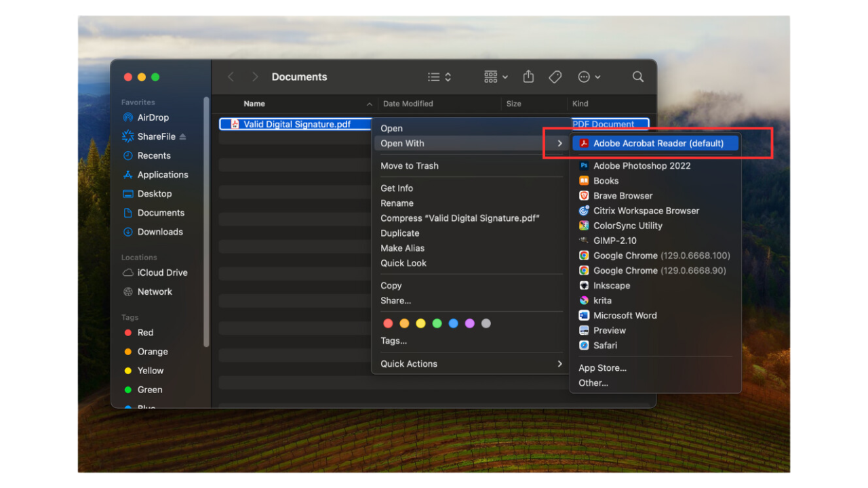Screen dimensions: 868x488
Task: Select the Red tag in sidebar
Action: pos(139,332)
